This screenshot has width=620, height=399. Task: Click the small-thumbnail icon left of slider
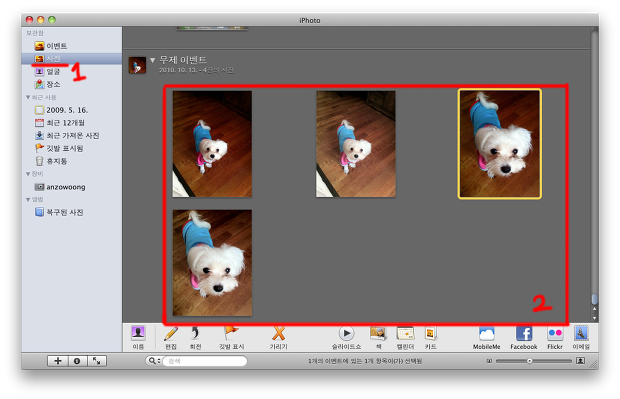point(490,361)
